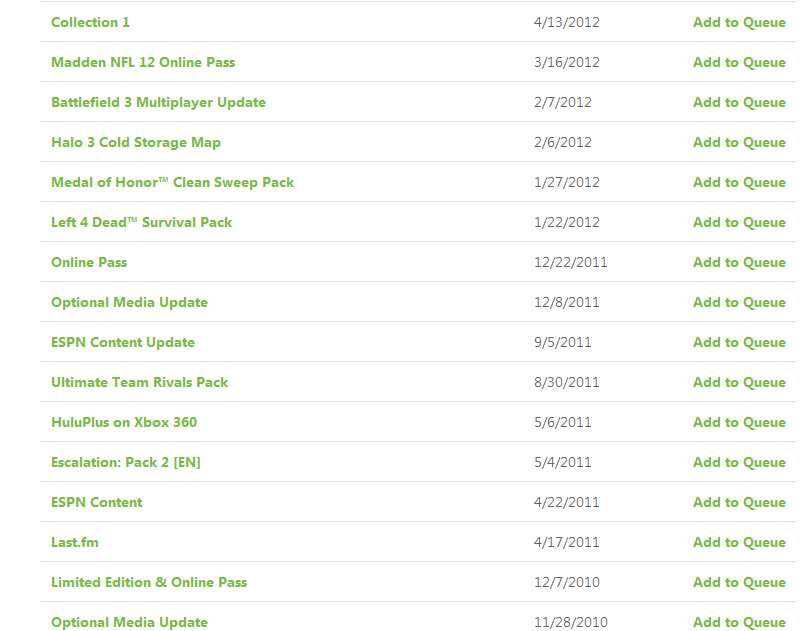Image resolution: width=804 pixels, height=631 pixels.
Task: Add Collection 1 to queue
Action: point(739,23)
